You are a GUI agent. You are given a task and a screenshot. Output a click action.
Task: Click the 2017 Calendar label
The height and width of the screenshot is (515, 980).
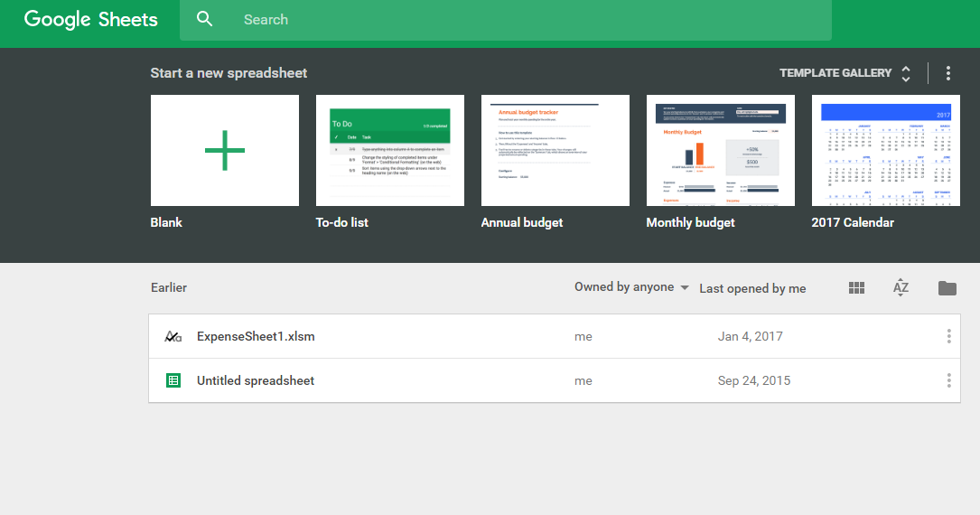click(x=853, y=222)
